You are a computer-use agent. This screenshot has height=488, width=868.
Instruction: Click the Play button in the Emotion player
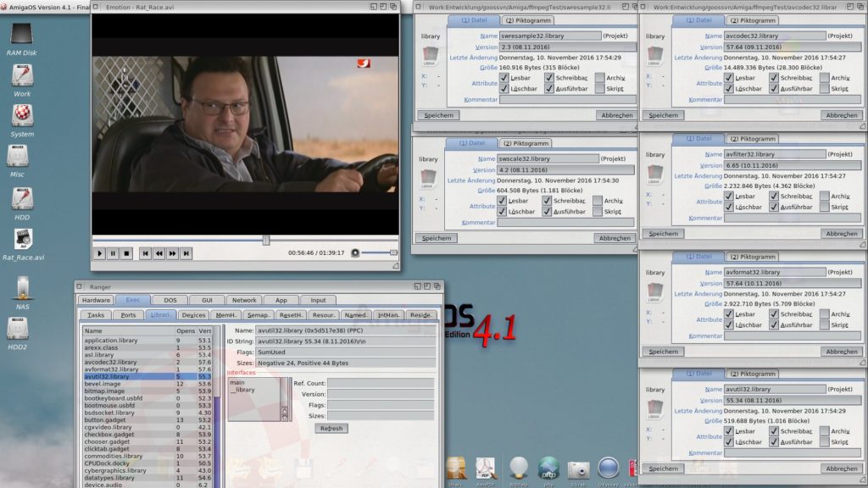click(x=100, y=253)
